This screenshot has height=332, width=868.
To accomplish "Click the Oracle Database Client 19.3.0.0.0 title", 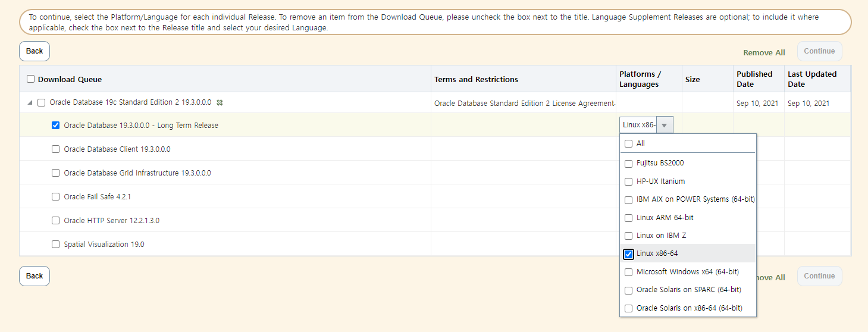I will tap(117, 149).
